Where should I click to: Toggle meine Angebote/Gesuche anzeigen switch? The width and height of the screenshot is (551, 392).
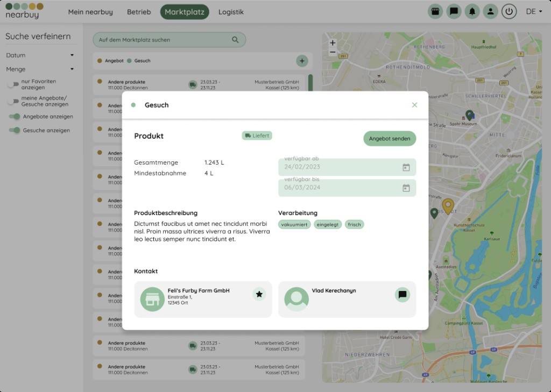point(13,101)
